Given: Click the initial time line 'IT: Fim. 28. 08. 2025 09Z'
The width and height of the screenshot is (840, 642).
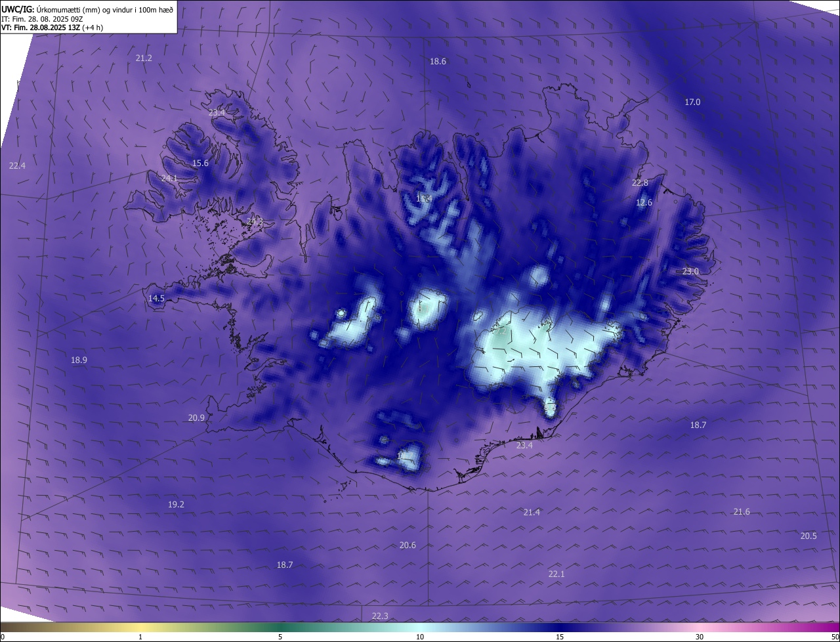Looking at the screenshot, I should coord(41,18).
